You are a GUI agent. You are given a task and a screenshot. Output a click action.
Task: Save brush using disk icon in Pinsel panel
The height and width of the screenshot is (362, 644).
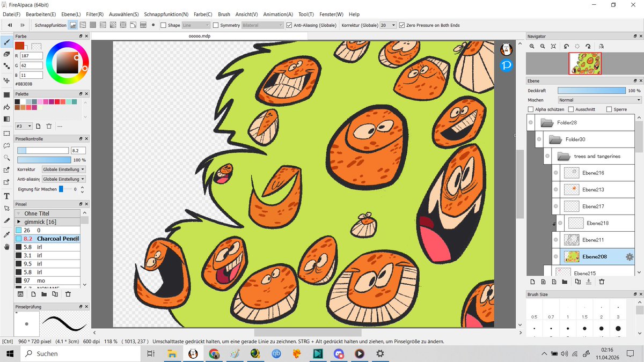coord(20,294)
